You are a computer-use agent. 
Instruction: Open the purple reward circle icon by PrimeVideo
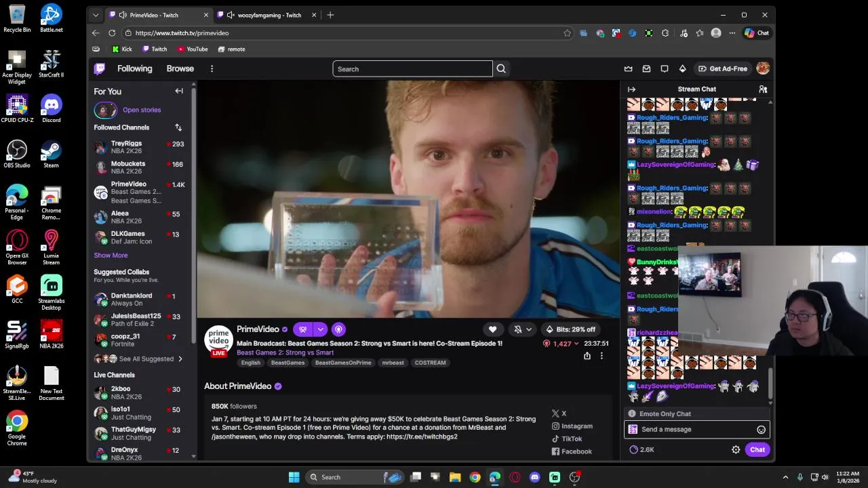coord(338,329)
